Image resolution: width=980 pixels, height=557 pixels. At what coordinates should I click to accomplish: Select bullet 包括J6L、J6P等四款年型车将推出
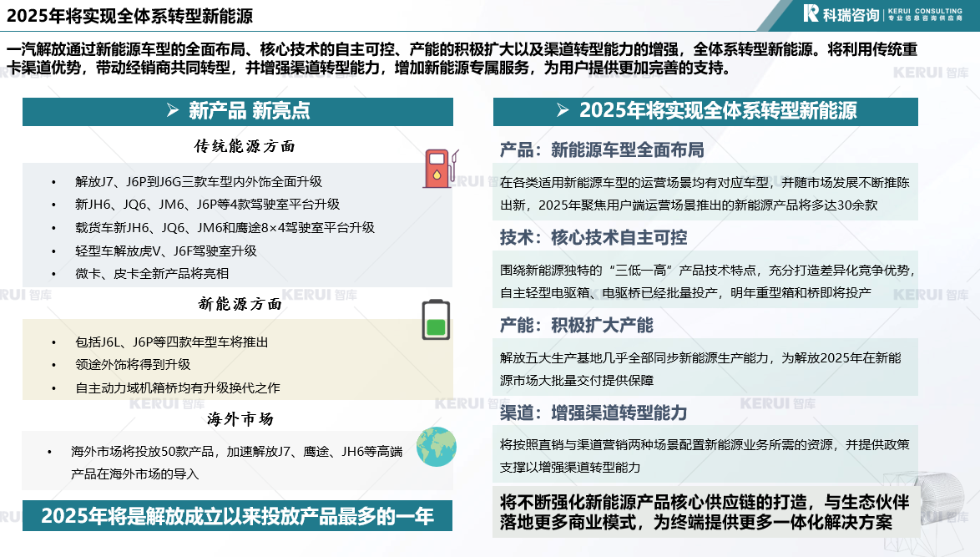click(x=172, y=342)
